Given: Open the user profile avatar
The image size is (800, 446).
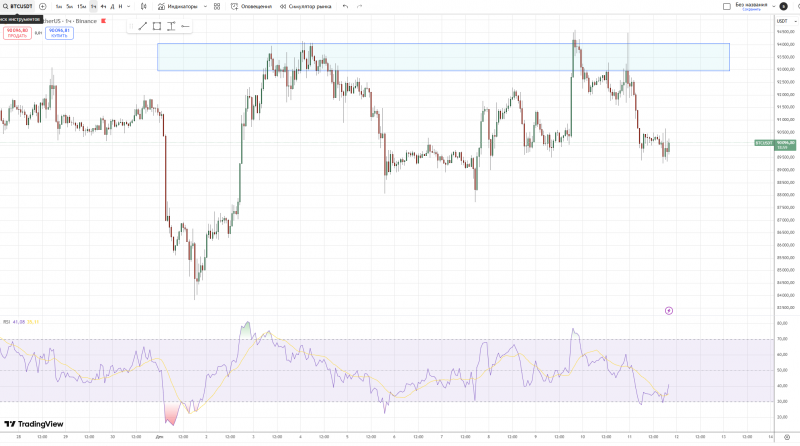Looking at the screenshot, I should [x=784, y=7].
